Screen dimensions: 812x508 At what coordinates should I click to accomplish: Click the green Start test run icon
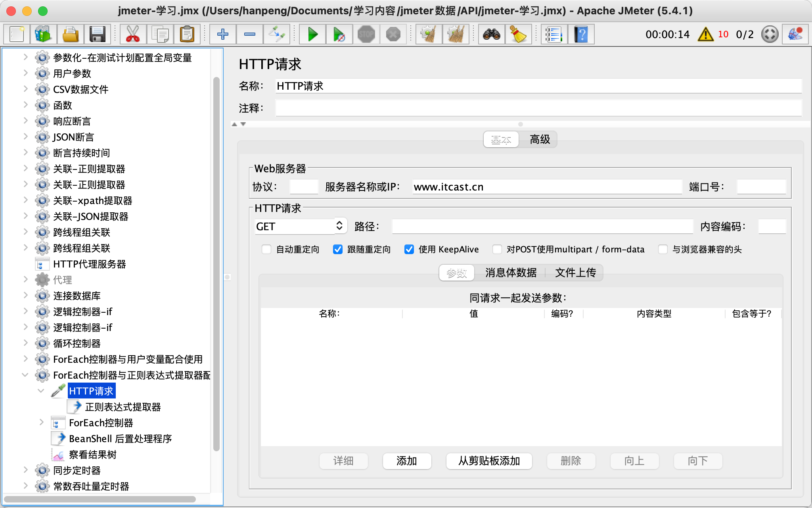coord(312,35)
